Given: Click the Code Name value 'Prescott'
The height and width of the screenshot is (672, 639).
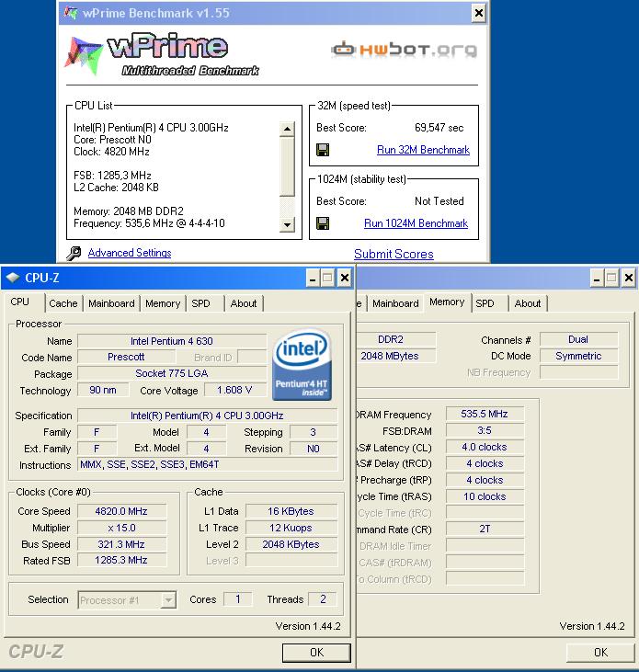Looking at the screenshot, I should [126, 357].
